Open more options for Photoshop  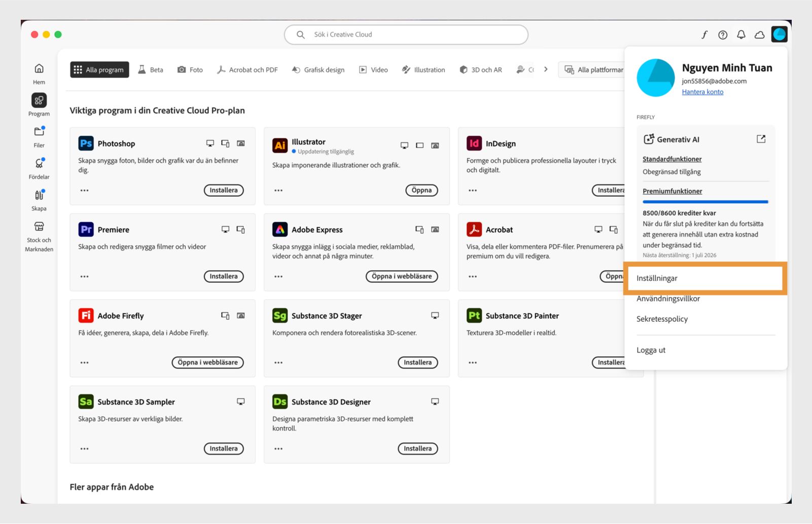[x=84, y=191]
